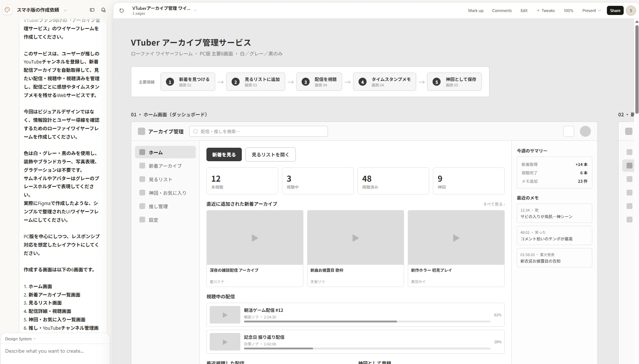Click the 推し管理 nav icon
This screenshot has height=364, width=639.
pos(142,206)
